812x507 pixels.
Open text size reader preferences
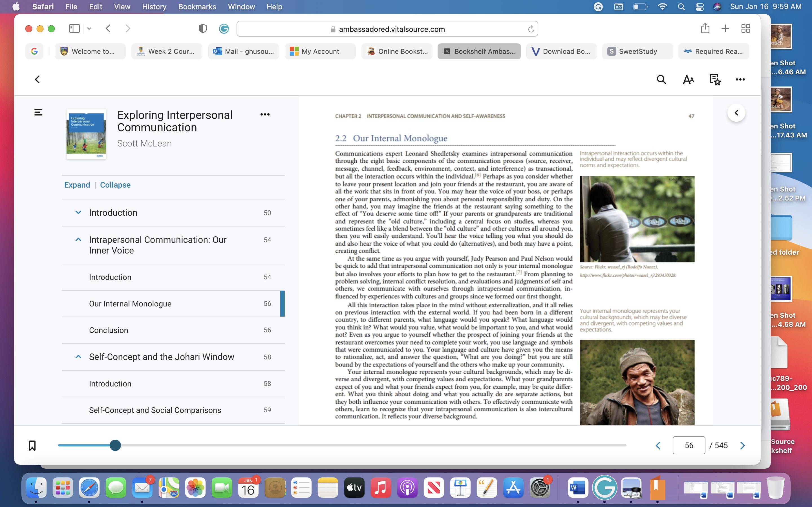pyautogui.click(x=688, y=79)
